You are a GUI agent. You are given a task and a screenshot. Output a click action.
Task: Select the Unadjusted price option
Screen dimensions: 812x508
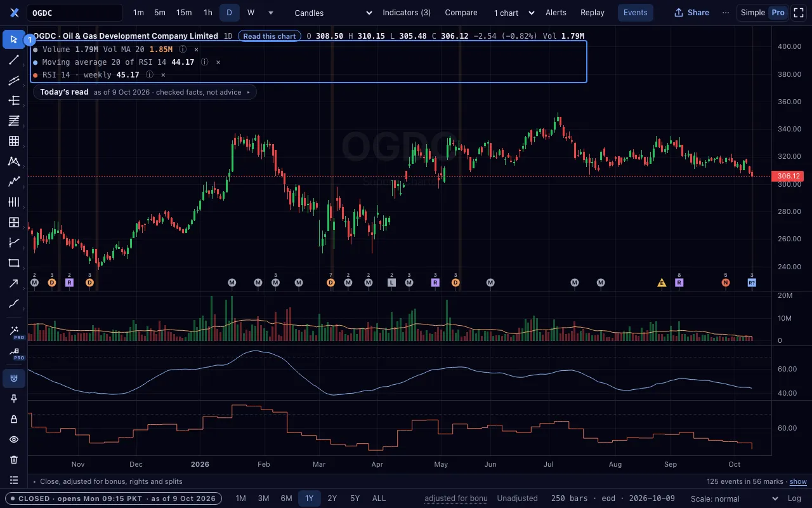pyautogui.click(x=517, y=498)
